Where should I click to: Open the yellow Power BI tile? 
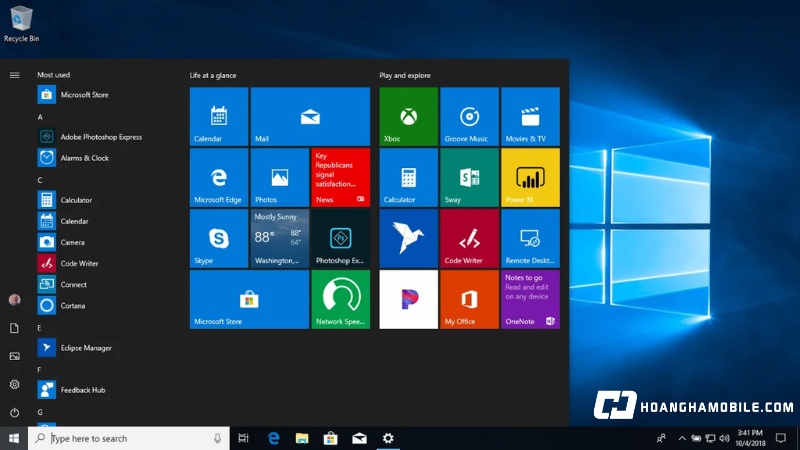(x=531, y=178)
